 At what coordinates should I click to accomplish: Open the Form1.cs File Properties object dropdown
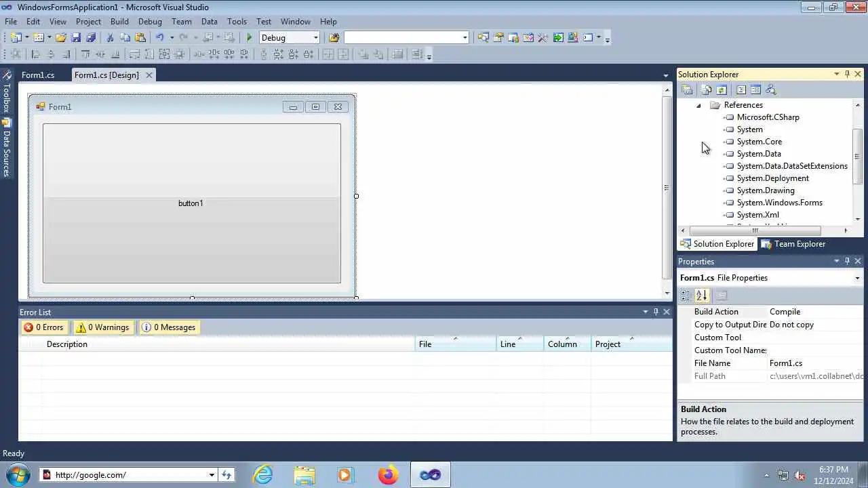coord(857,278)
